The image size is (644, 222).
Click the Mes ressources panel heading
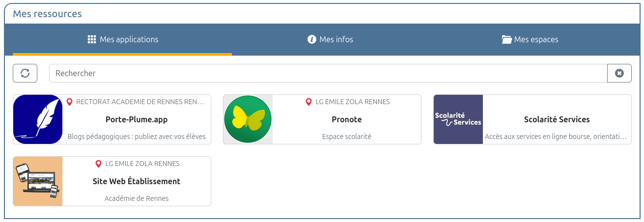point(47,14)
